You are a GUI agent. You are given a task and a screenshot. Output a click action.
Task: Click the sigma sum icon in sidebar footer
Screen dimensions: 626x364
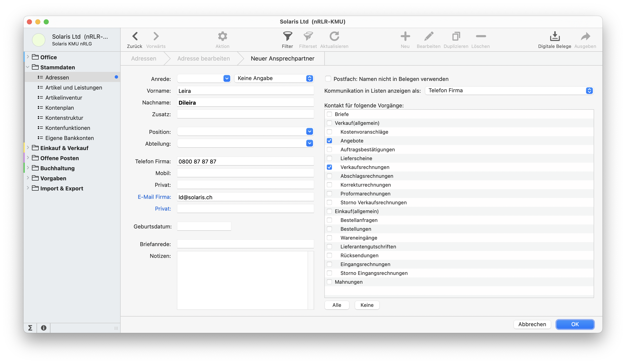coord(30,328)
